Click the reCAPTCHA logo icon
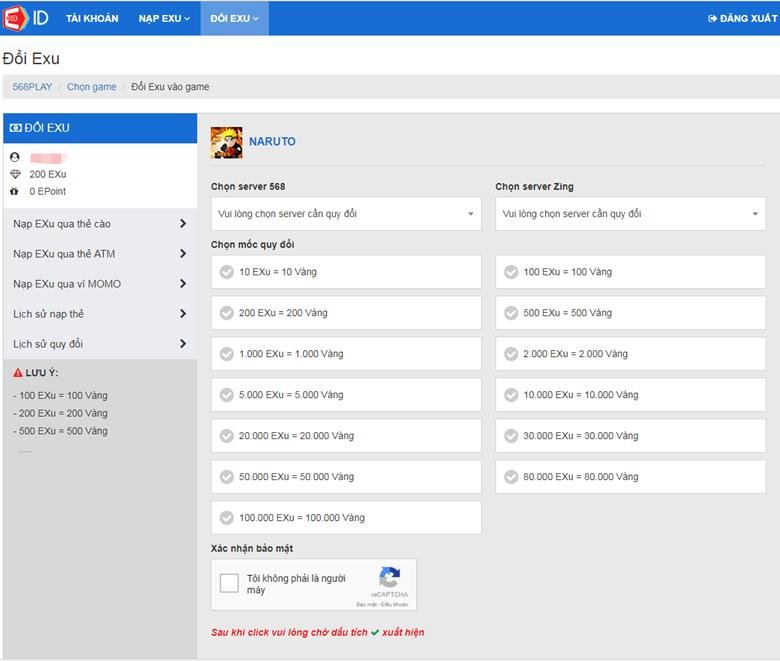This screenshot has height=661, width=780. point(390,577)
